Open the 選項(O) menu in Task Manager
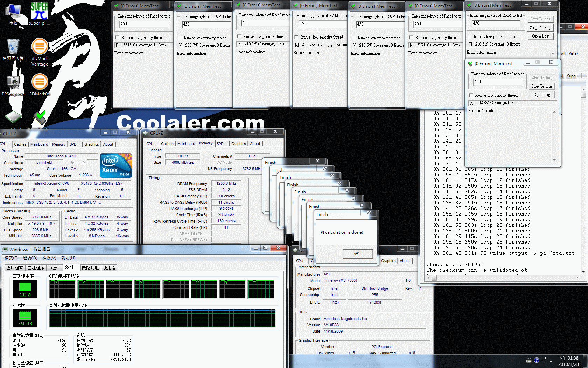This screenshot has width=588, height=368. coord(30,258)
